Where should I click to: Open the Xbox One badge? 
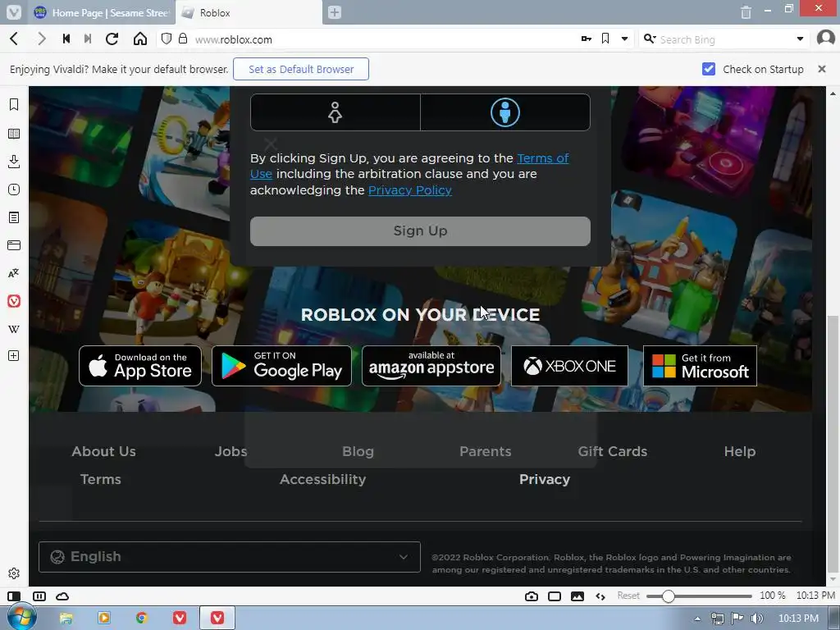click(569, 366)
